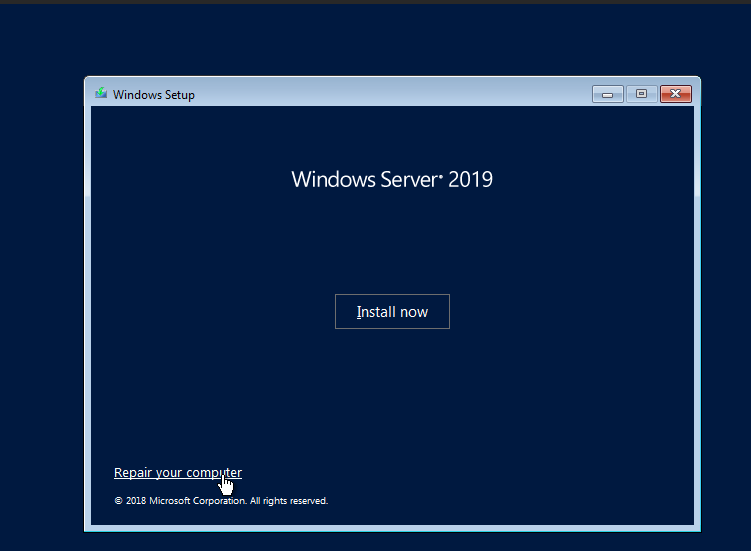Maximize the Windows Setup window

(x=641, y=94)
